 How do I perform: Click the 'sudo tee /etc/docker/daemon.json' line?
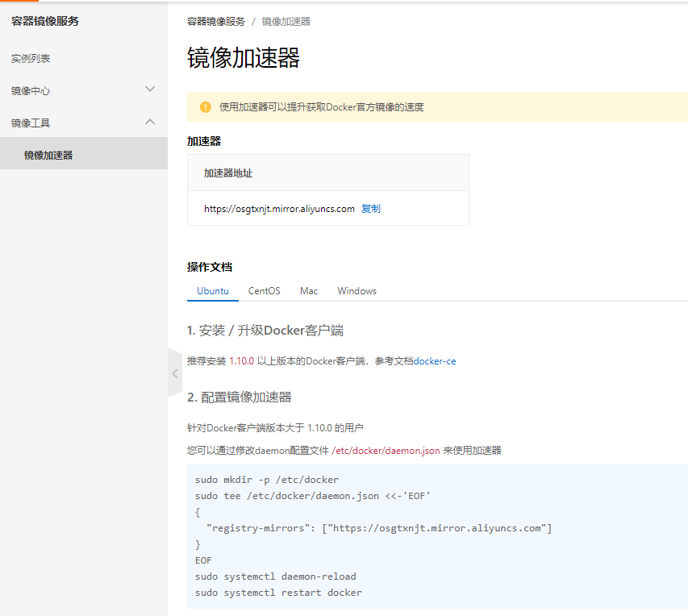point(313,496)
